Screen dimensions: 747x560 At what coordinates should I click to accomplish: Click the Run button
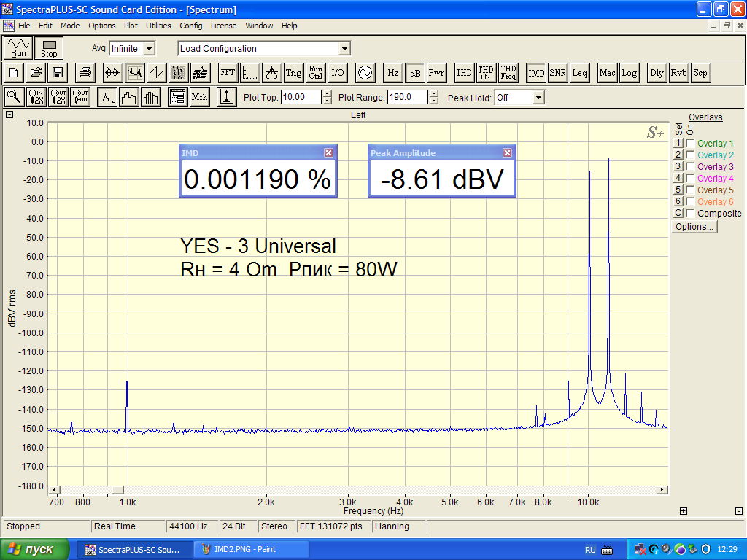[18, 48]
